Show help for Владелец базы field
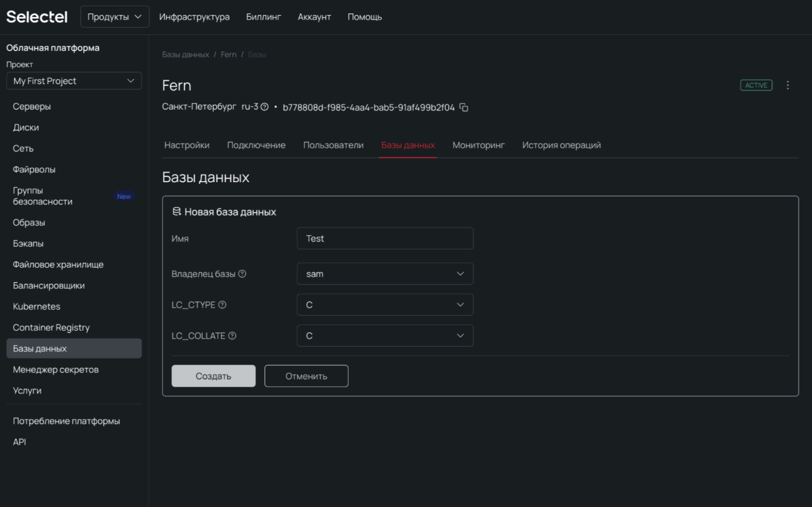Viewport: 812px width, 507px height. tap(242, 274)
